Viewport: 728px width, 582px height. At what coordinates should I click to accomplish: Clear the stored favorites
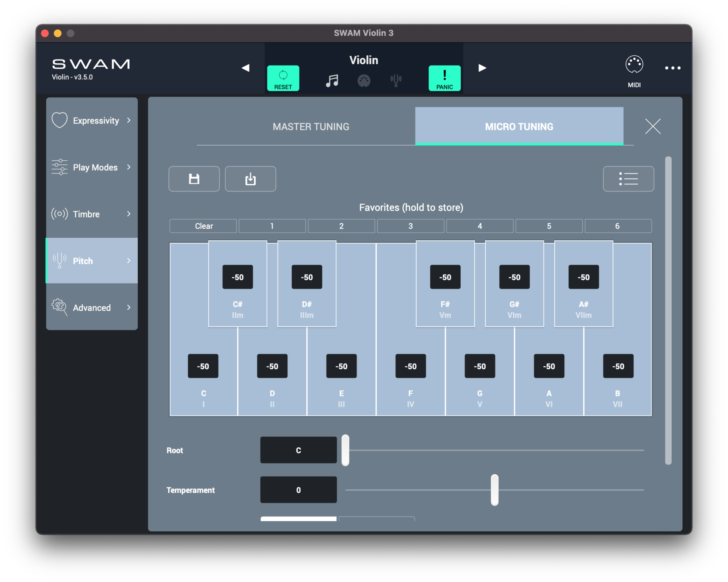(x=203, y=226)
